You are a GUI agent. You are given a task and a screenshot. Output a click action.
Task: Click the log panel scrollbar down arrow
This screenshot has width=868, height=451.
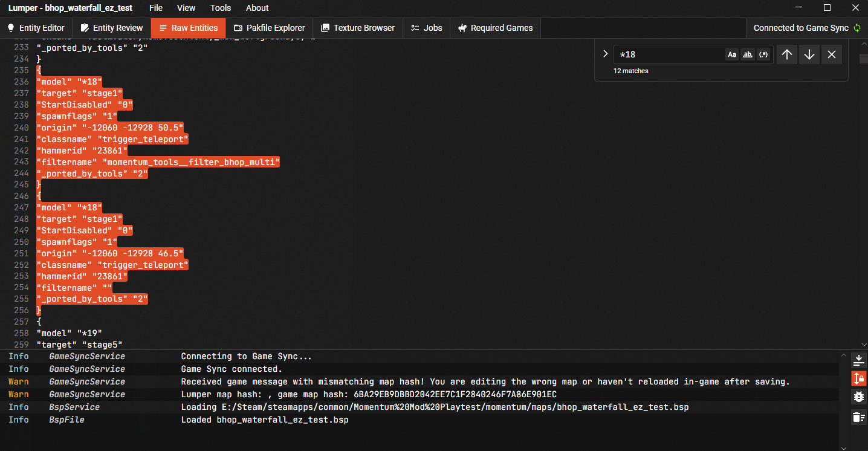(x=844, y=447)
